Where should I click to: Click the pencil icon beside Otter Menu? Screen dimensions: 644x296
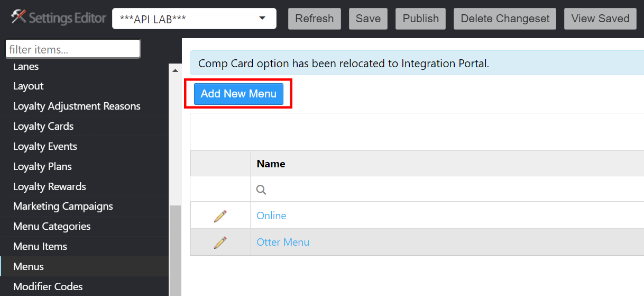pyautogui.click(x=220, y=243)
